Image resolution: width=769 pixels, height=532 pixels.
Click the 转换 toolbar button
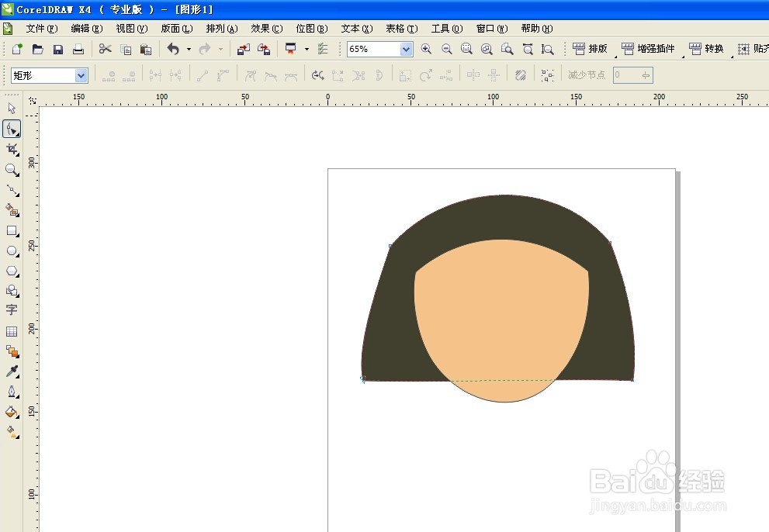point(706,49)
